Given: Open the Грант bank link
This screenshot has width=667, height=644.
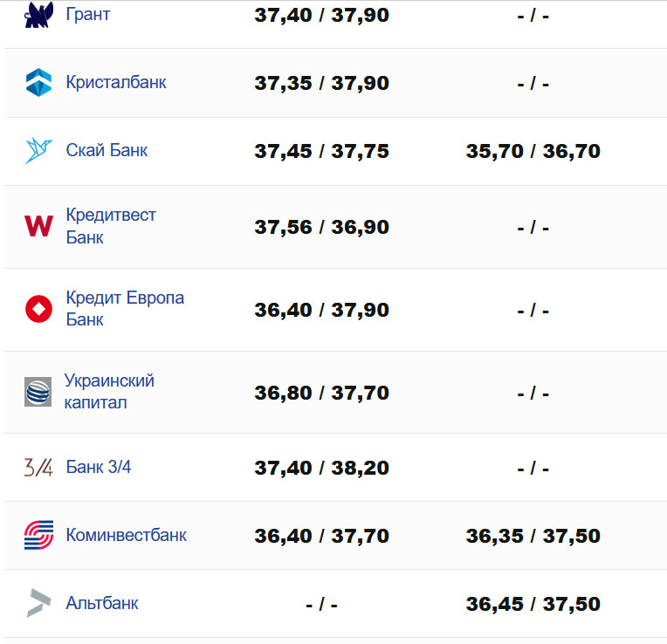Looking at the screenshot, I should tap(88, 15).
